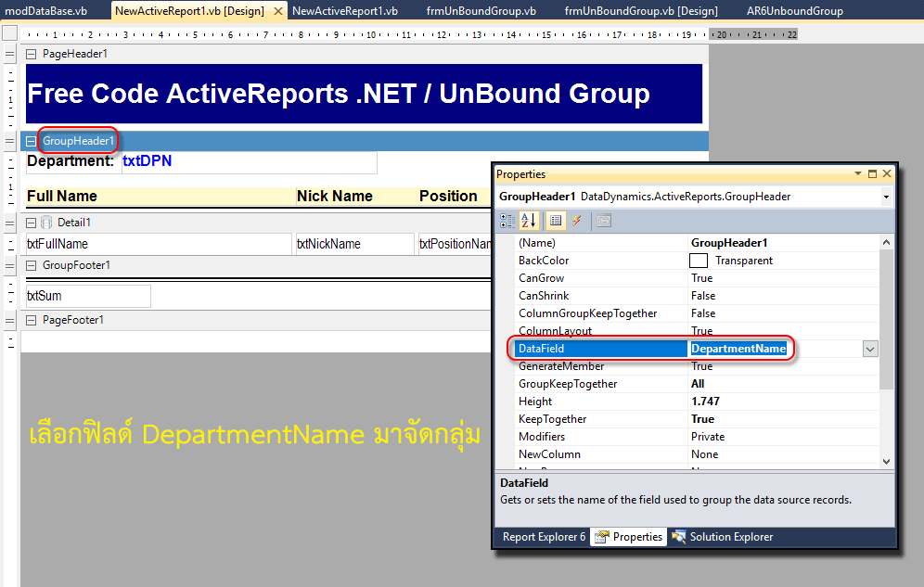The width and height of the screenshot is (924, 587).
Task: Collapse the PageFooter1 section
Action: (x=32, y=321)
